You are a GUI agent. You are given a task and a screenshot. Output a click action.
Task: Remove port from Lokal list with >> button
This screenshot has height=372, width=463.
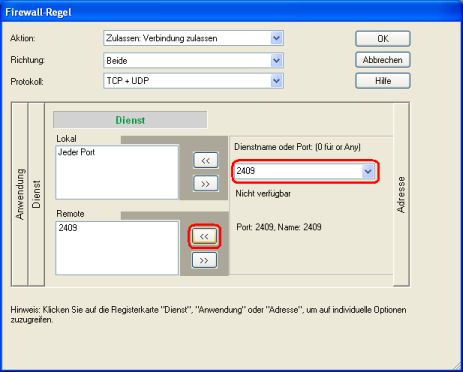pyautogui.click(x=206, y=184)
